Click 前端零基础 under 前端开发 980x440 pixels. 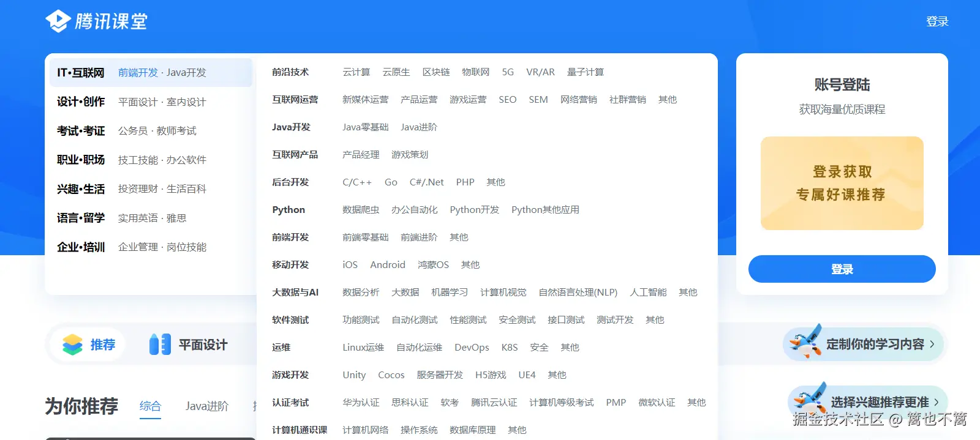365,237
